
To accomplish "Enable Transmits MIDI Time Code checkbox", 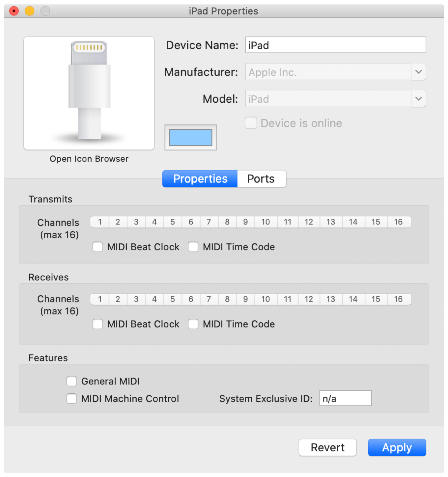I will pyautogui.click(x=193, y=247).
